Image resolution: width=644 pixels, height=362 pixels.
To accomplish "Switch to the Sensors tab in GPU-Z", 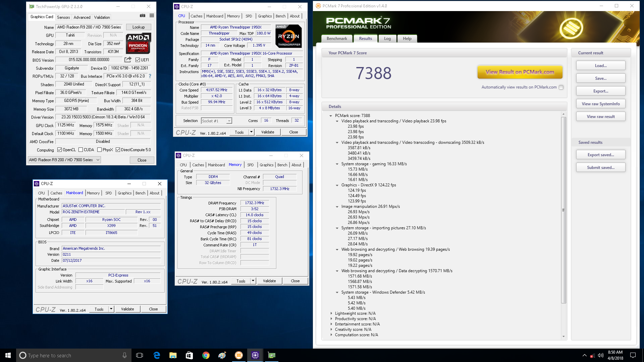I will pos(63,17).
